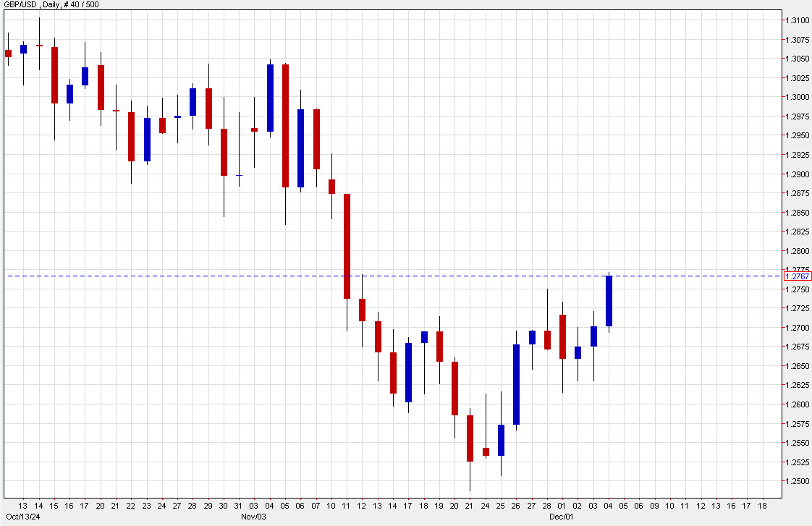Select the large blue candle near Nov 26
This screenshot has width=812, height=526.
(515, 383)
